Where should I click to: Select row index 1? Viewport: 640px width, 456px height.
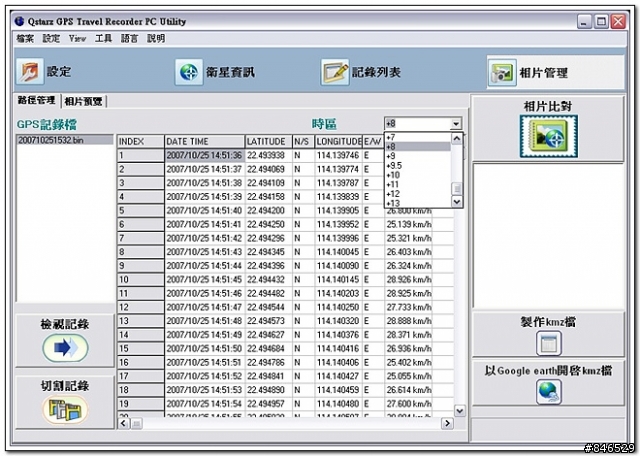pos(140,155)
